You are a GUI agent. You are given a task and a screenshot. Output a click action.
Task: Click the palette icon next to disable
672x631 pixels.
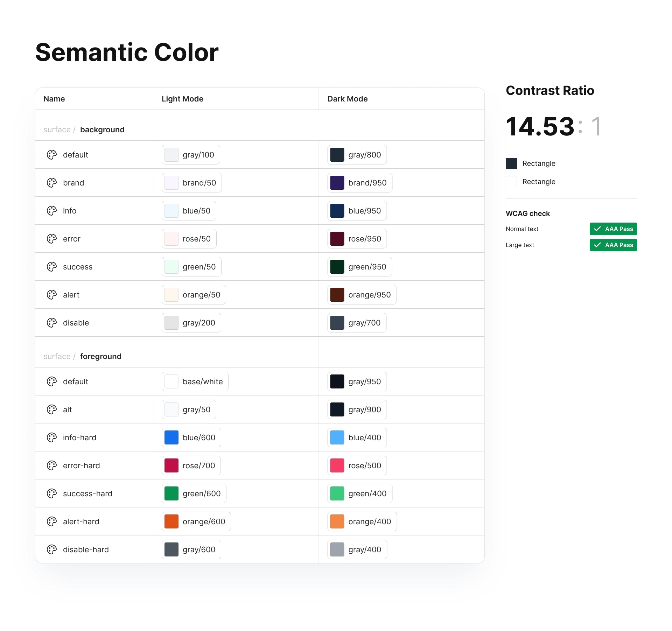coord(52,323)
